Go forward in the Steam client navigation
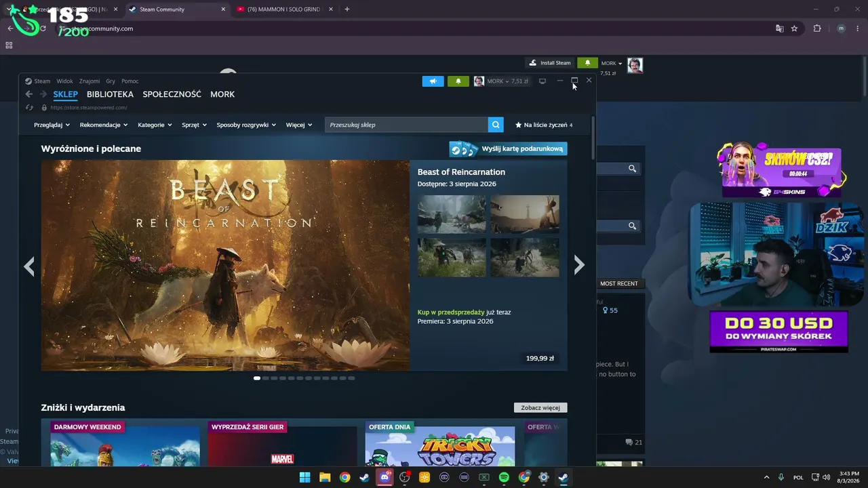868x488 pixels. (x=43, y=94)
